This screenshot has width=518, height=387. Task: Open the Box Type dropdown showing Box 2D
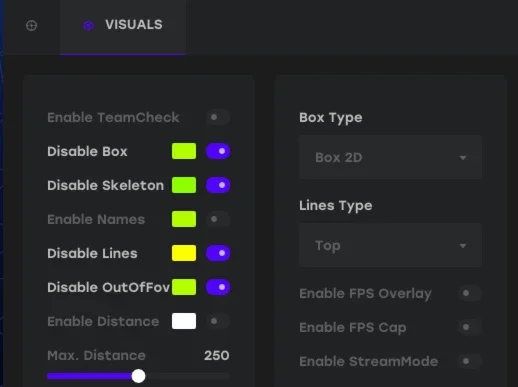coord(390,157)
